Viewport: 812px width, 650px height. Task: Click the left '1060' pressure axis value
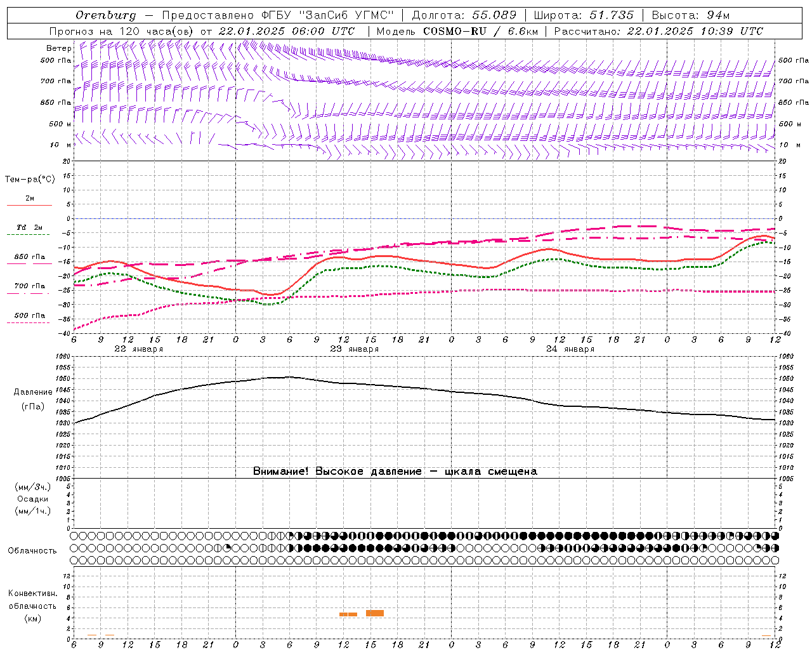63,357
